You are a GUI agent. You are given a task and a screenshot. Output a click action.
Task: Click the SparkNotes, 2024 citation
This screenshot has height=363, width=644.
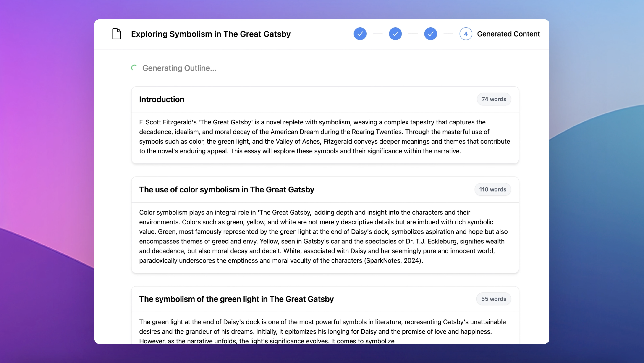coord(393,261)
